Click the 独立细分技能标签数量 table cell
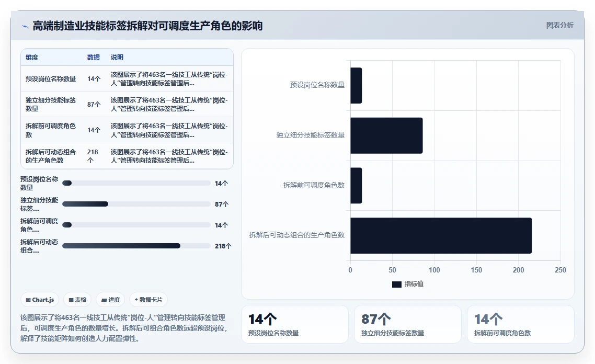Screen dimensions: 595x364 (x=51, y=105)
